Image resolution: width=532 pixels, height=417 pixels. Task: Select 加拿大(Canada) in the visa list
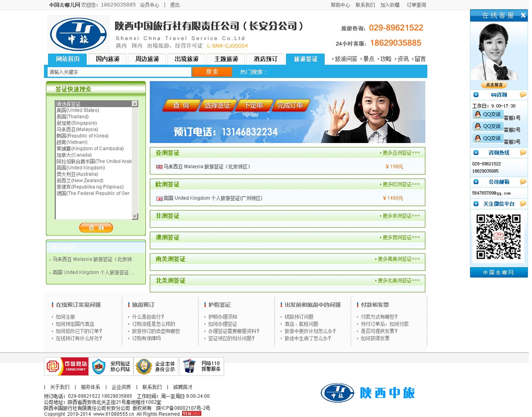point(74,155)
